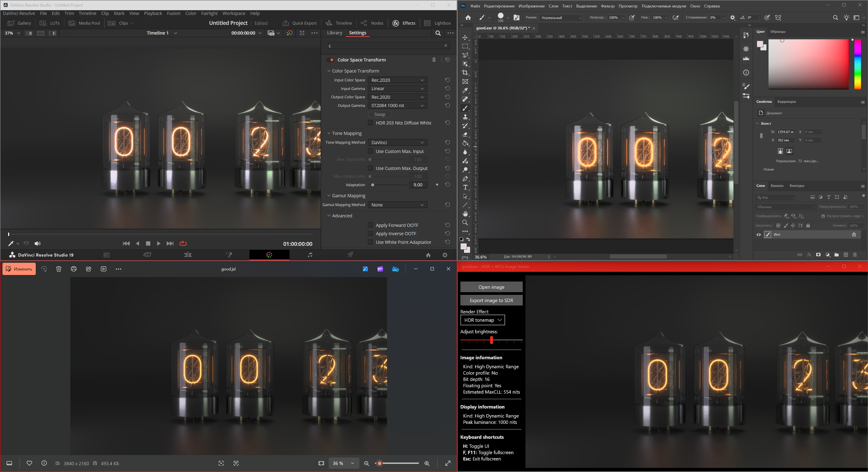
Task: Click the Eyedropper tool in Photoshop
Action: pyautogui.click(x=465, y=90)
